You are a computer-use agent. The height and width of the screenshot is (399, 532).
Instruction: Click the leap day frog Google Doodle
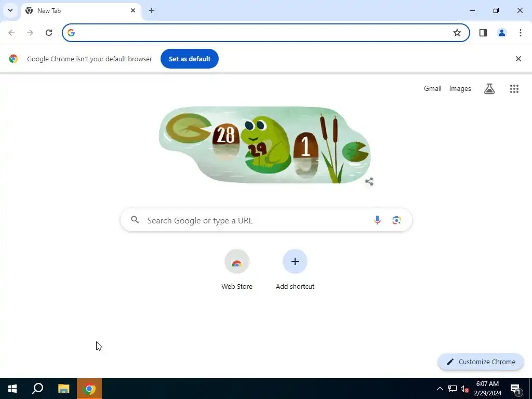[264, 145]
